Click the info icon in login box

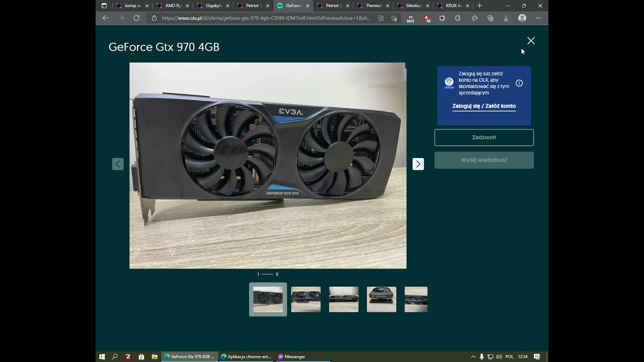[x=519, y=83]
